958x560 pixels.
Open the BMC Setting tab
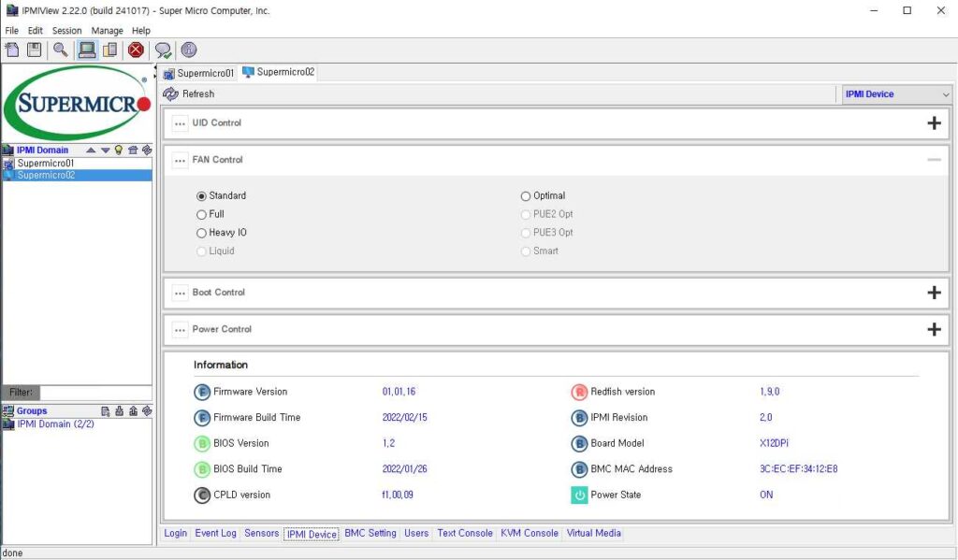pos(370,533)
